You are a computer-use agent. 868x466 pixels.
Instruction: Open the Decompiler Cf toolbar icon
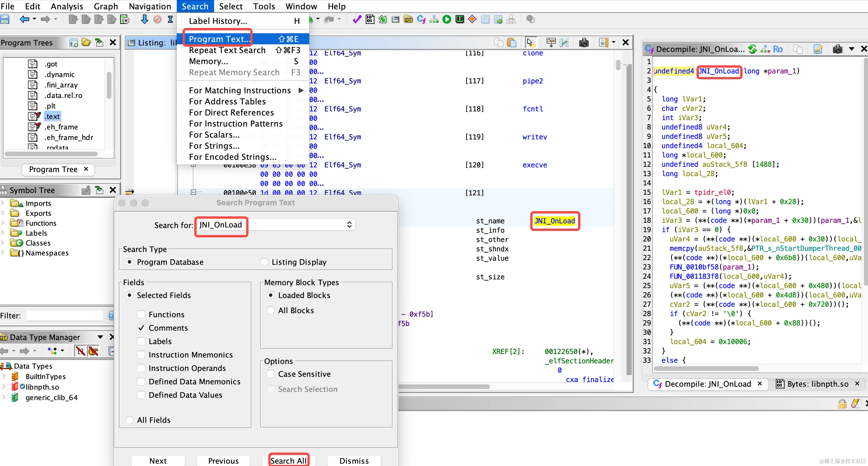[x=421, y=20]
